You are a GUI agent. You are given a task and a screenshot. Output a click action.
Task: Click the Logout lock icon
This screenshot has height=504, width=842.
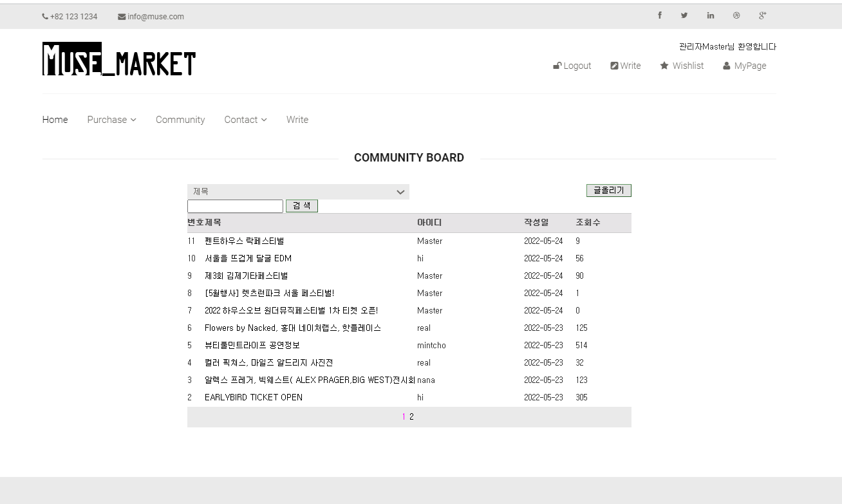(x=557, y=66)
